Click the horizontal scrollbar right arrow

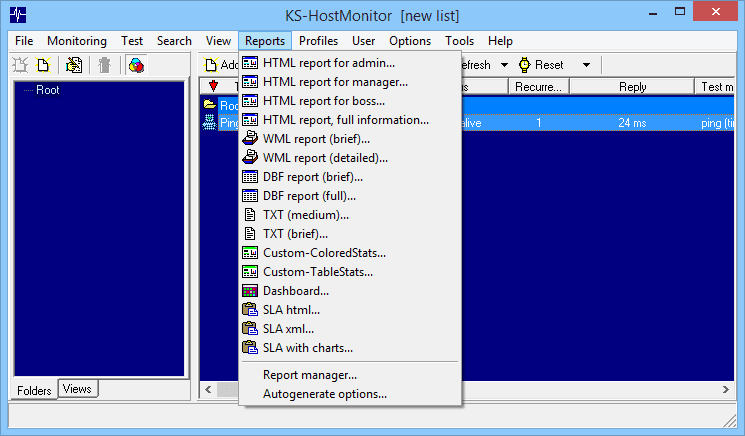point(726,389)
